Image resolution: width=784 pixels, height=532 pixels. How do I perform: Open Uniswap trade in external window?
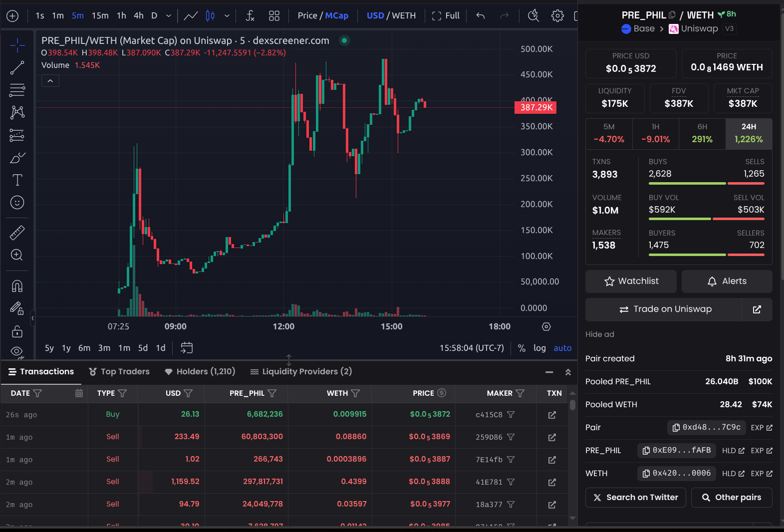click(x=757, y=309)
